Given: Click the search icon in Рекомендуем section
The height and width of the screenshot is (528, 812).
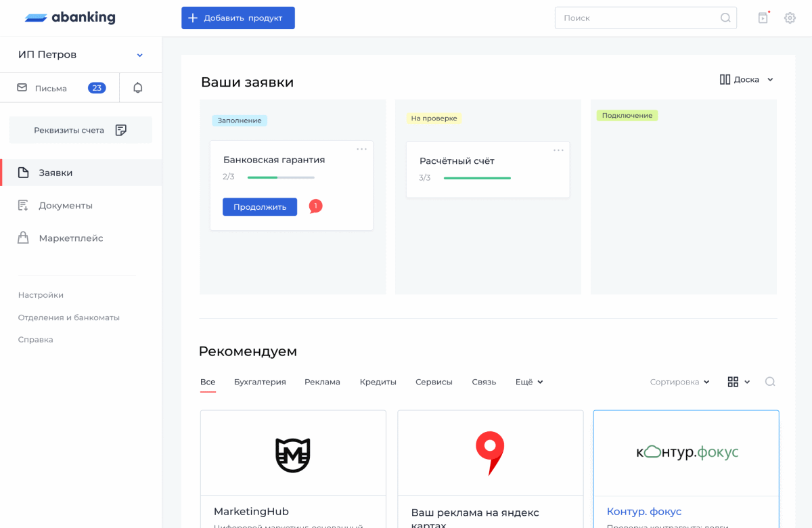Looking at the screenshot, I should click(770, 382).
